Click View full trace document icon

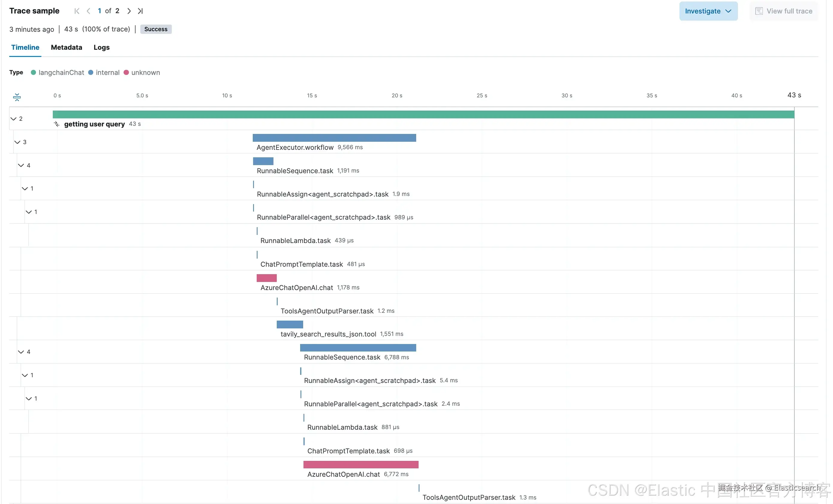[759, 11]
